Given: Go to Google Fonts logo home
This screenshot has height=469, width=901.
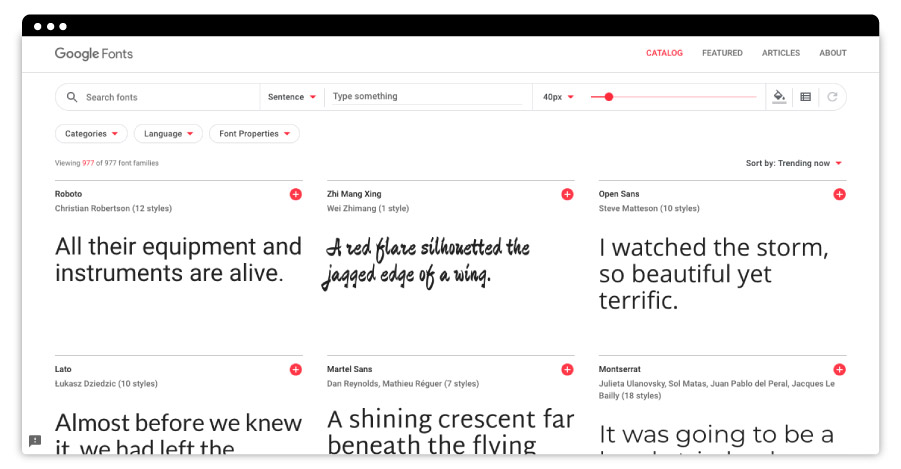Looking at the screenshot, I should (x=94, y=53).
